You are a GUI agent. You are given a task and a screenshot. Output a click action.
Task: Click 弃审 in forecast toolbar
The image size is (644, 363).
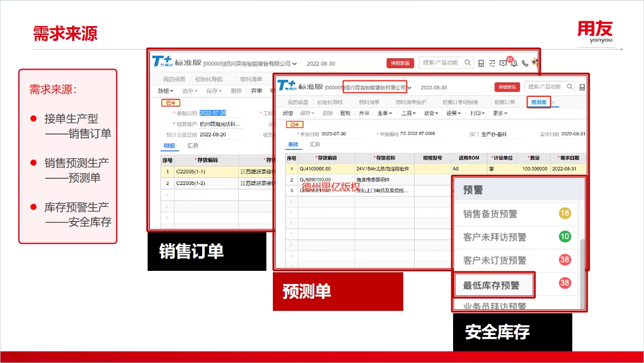364,113
